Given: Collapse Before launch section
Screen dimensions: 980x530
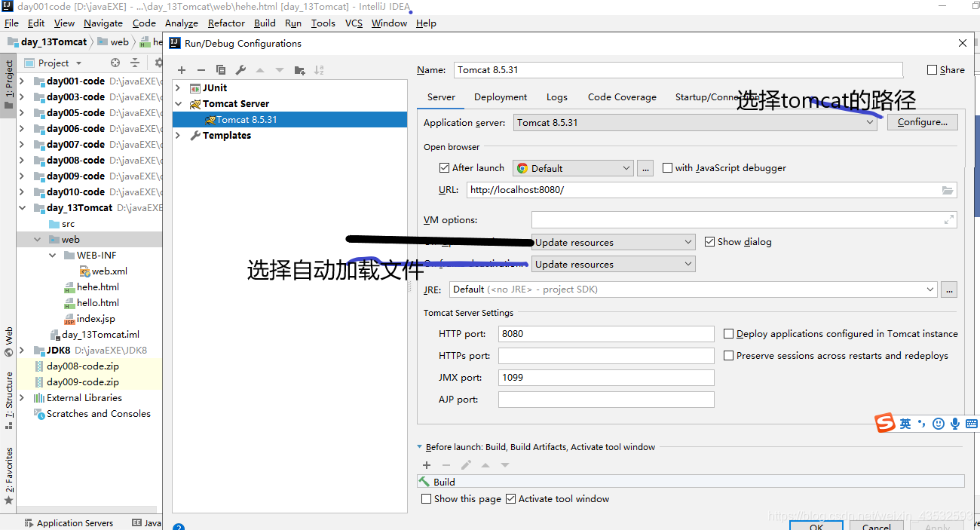Looking at the screenshot, I should (x=420, y=447).
